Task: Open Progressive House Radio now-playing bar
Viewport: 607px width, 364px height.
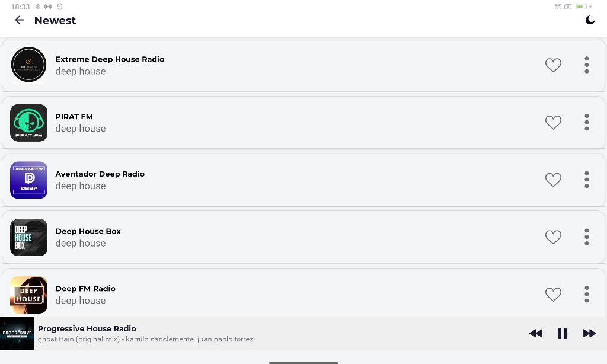Action: [x=303, y=333]
